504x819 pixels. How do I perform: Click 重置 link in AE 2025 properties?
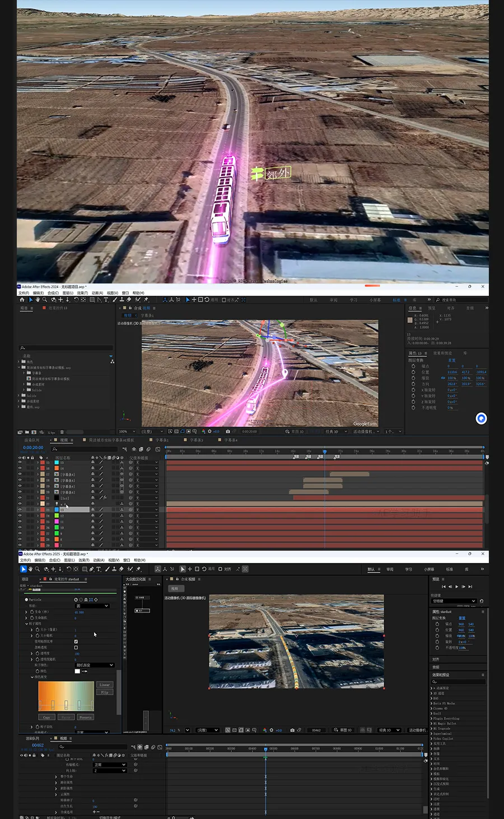click(462, 618)
